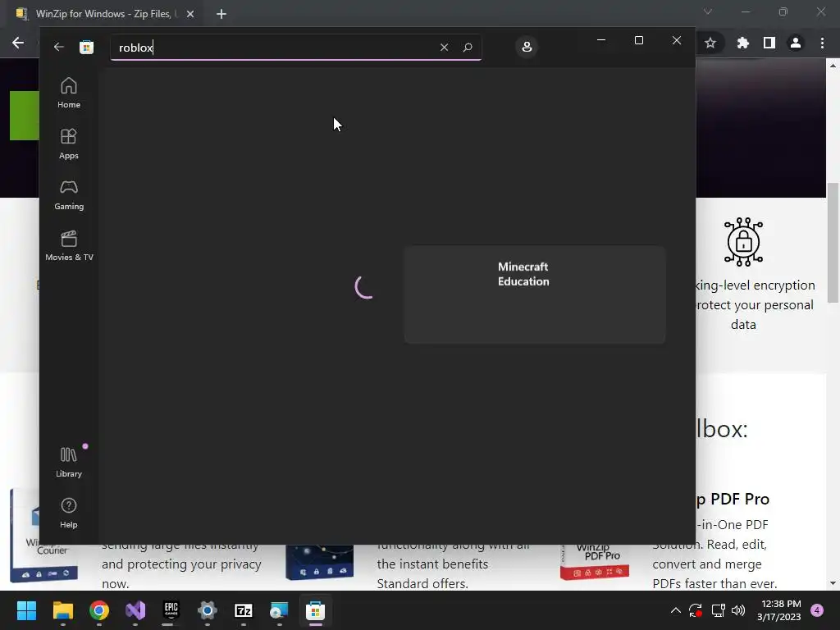This screenshot has height=630, width=840.
Task: Click the 'PDF Pro' heading on WinZip page
Action: tap(733, 499)
